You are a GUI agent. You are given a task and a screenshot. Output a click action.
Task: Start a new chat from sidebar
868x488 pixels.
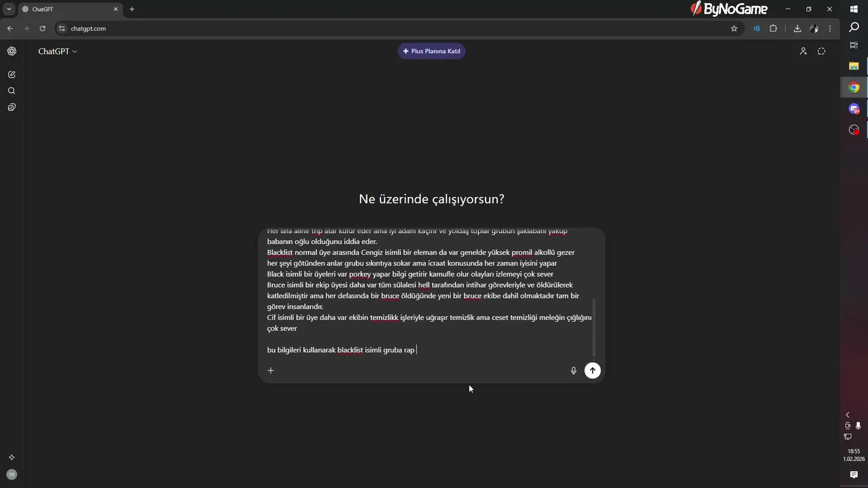tap(12, 75)
